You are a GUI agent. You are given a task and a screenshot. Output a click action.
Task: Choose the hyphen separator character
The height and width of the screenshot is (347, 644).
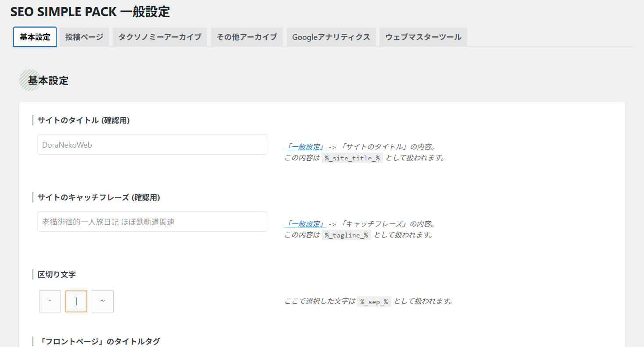(x=50, y=301)
